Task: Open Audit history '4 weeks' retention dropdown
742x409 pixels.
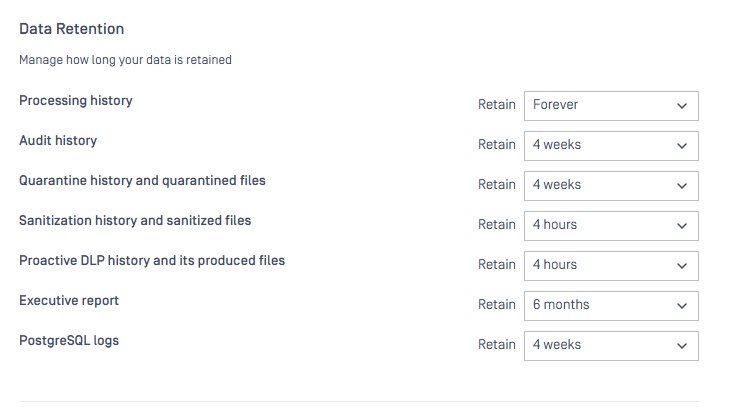Action: click(x=600, y=145)
